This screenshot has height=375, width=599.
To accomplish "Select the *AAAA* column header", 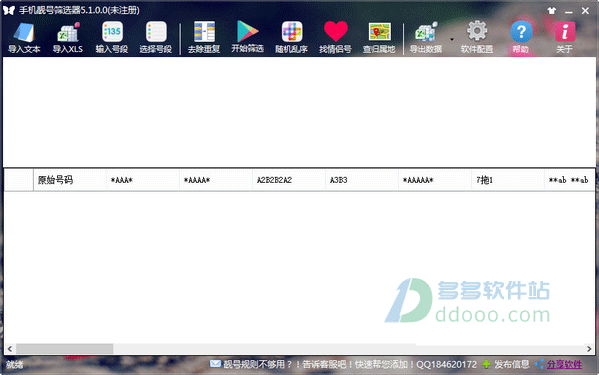I will coord(216,180).
